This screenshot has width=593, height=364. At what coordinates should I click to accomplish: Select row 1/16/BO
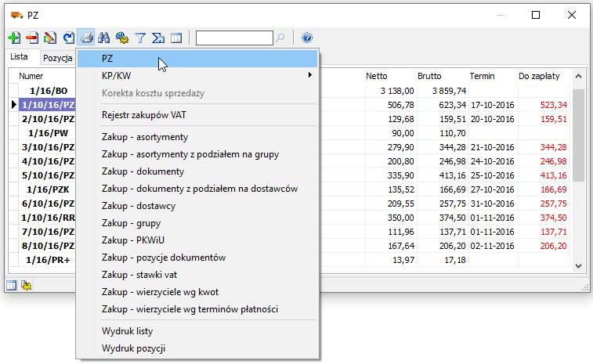pos(49,91)
